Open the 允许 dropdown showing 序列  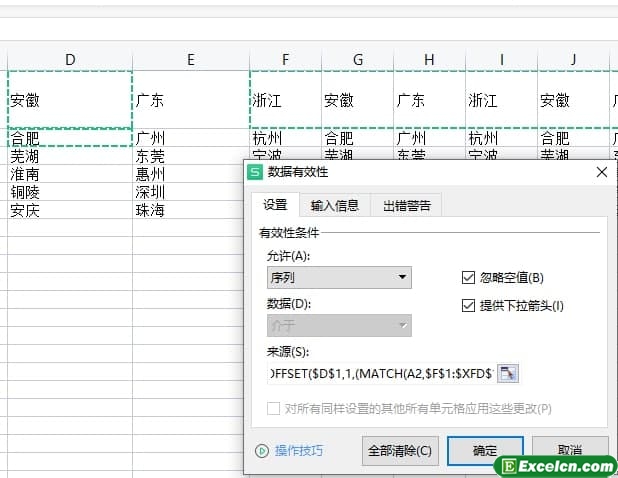tap(339, 278)
